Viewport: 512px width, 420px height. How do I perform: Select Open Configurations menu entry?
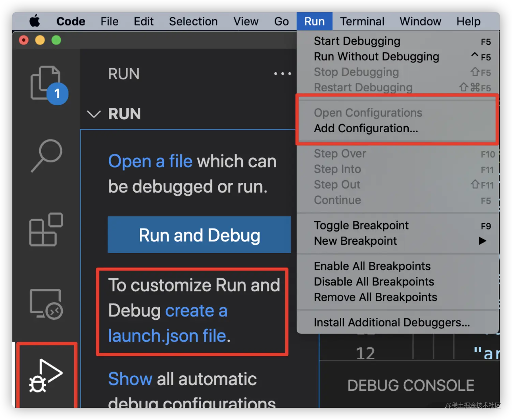[398, 113]
